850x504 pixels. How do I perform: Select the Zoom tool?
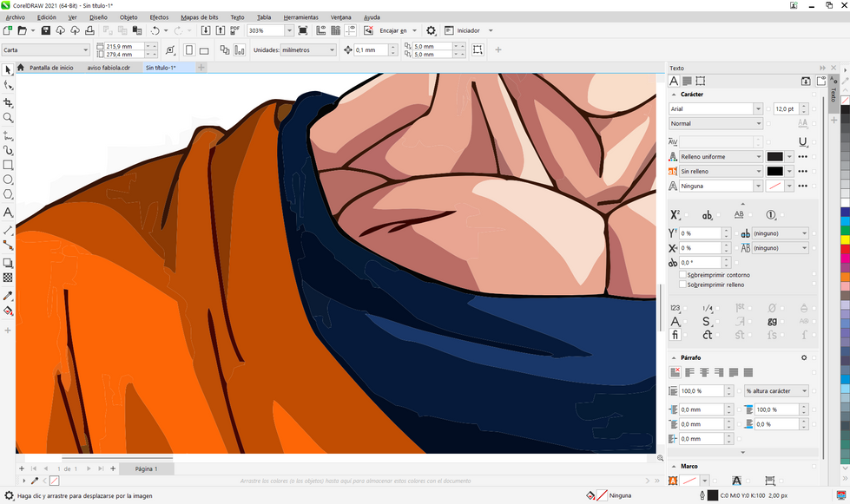coord(8,117)
